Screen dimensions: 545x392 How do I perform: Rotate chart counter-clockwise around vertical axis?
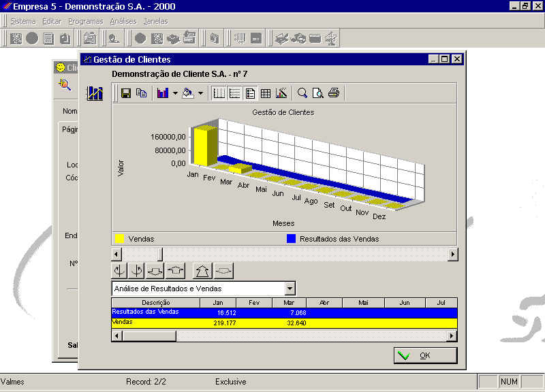coord(119,271)
